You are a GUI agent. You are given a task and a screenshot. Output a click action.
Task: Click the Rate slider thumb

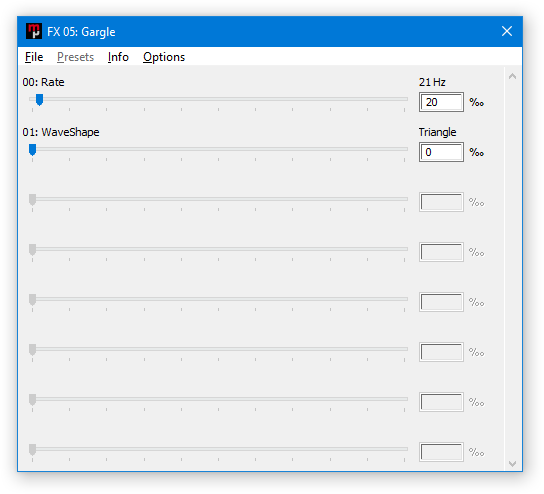coord(40,100)
